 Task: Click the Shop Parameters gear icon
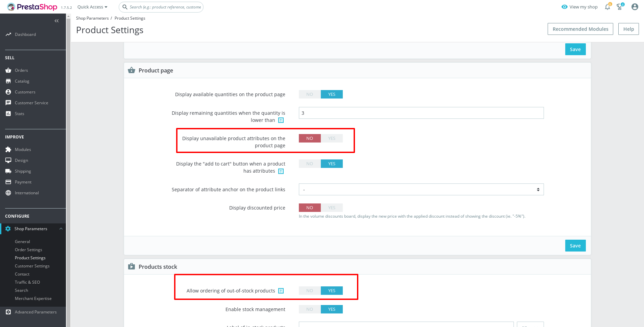8,229
